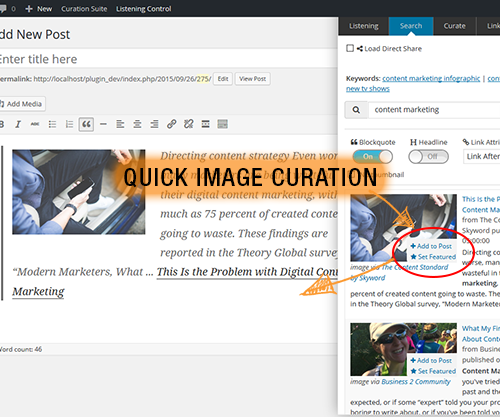
Task: Check the Load Direct Share checkbox
Action: (x=350, y=48)
